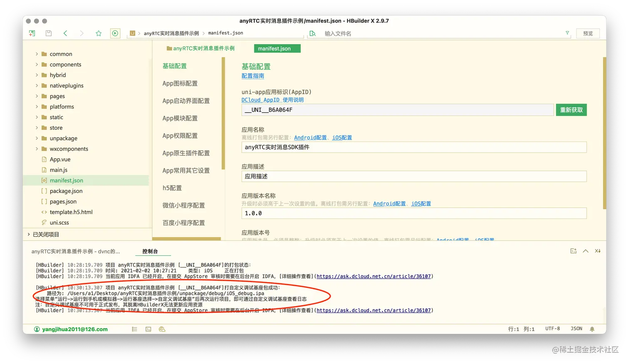Open the terminal icon in status bar
The height and width of the screenshot is (364, 629).
click(148, 329)
